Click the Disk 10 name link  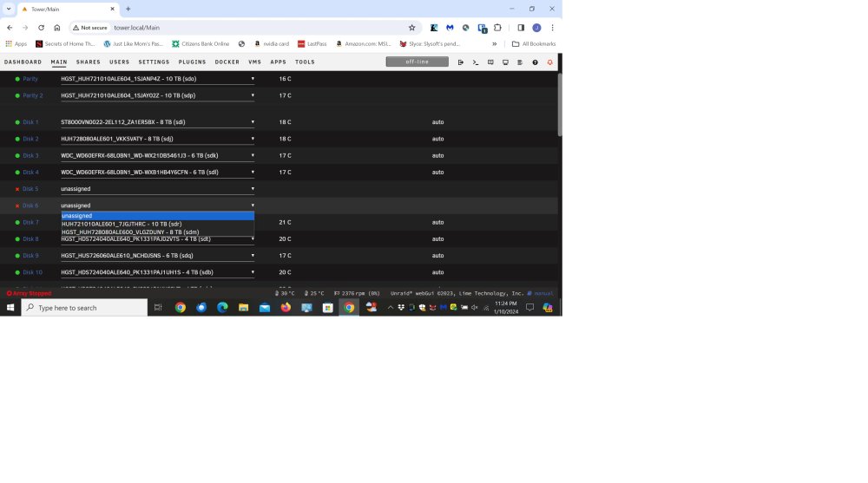tap(32, 272)
